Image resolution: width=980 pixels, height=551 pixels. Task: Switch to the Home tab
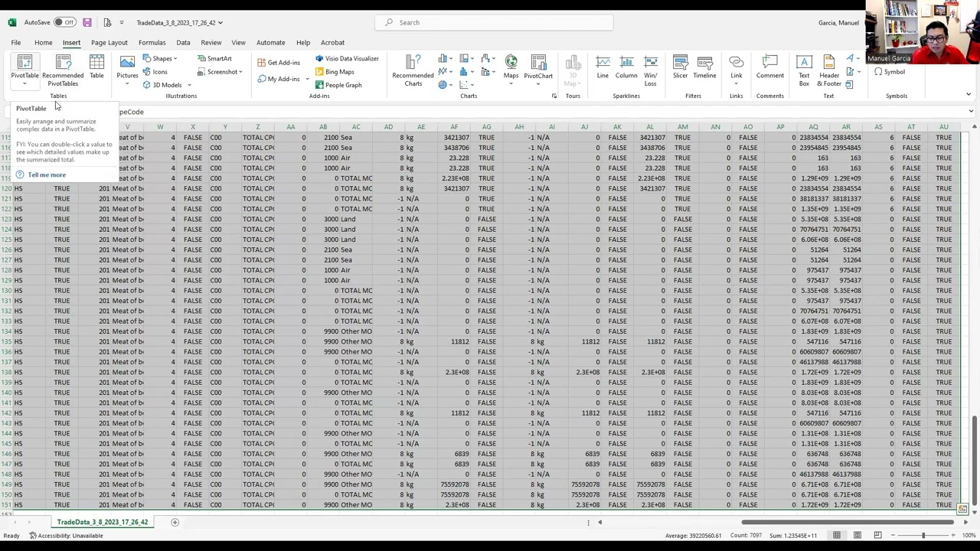coord(43,43)
